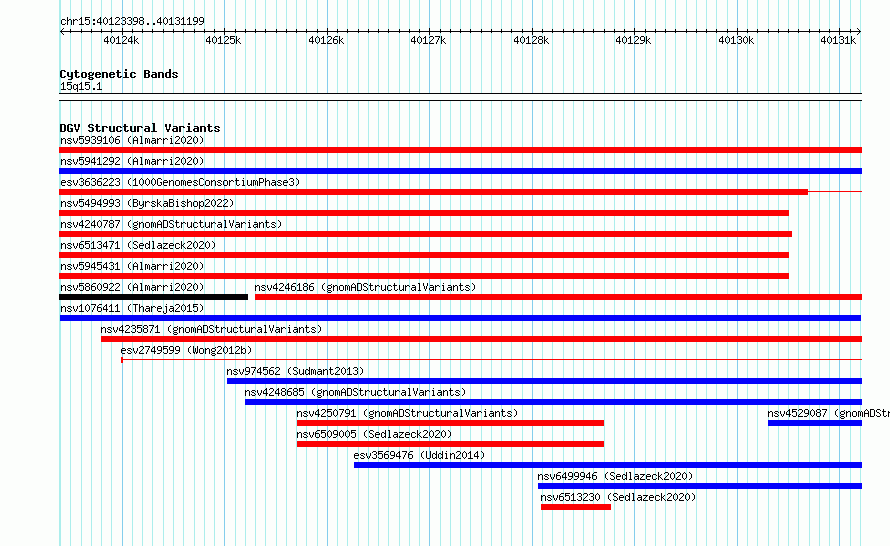Click the 40126k ruler label
Viewport: 890px width, 546px height.
[326, 40]
